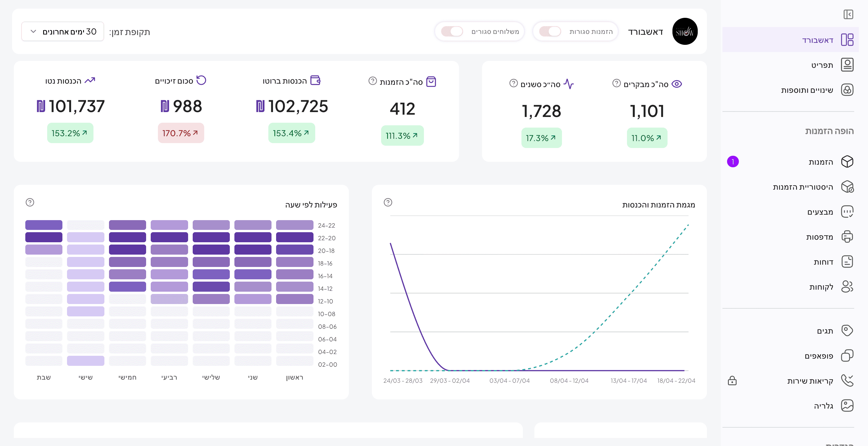The image size is (868, 446).
Task: Click the מדפסות printer icon
Action: coord(847,237)
